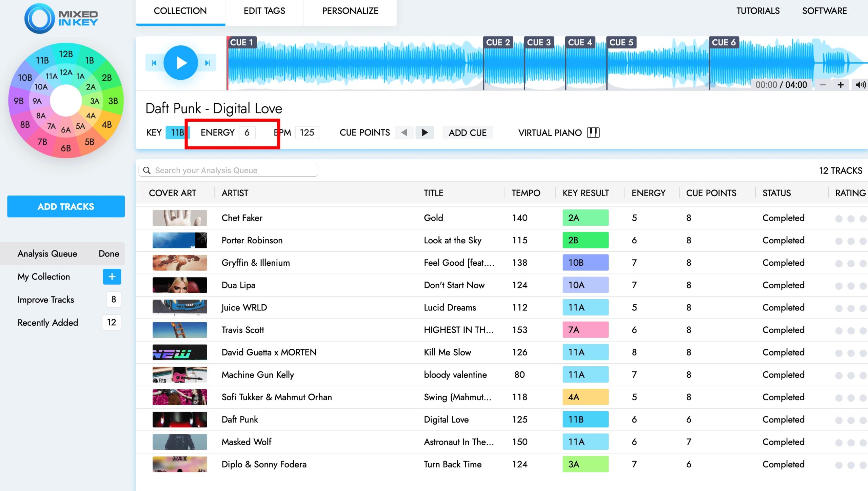Screen dimensions: 868x491
Task: Set first rating dot for Juice WRLD
Action: [839, 308]
